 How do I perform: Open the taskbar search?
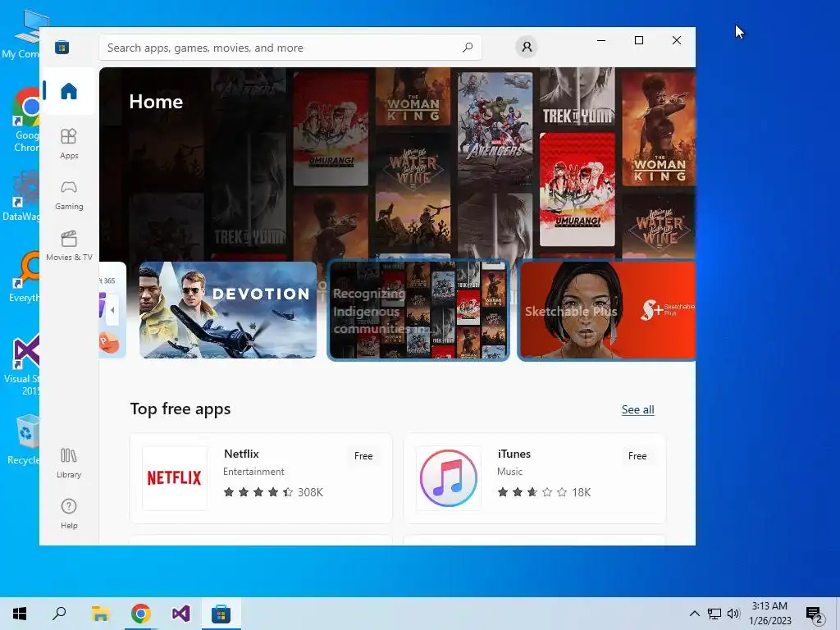coord(59,614)
